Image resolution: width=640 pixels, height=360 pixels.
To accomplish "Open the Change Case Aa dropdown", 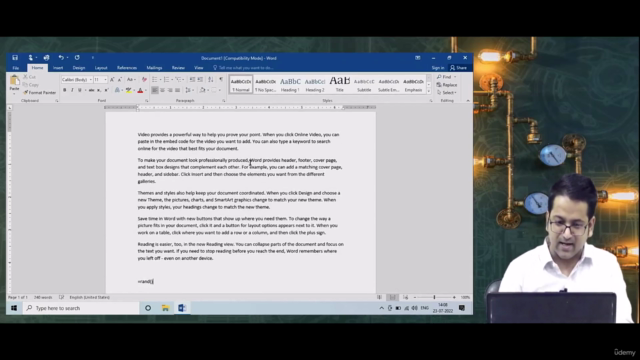I will pyautogui.click(x=131, y=80).
